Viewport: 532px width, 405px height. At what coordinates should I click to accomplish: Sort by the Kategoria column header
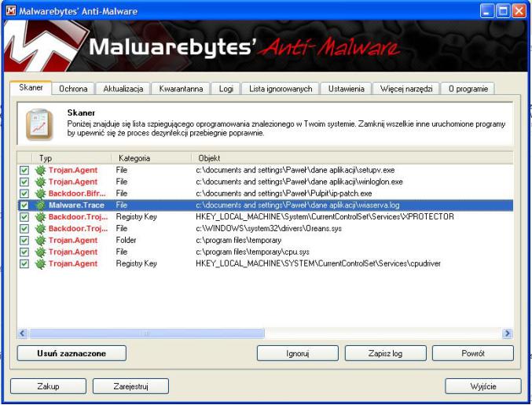[152, 158]
